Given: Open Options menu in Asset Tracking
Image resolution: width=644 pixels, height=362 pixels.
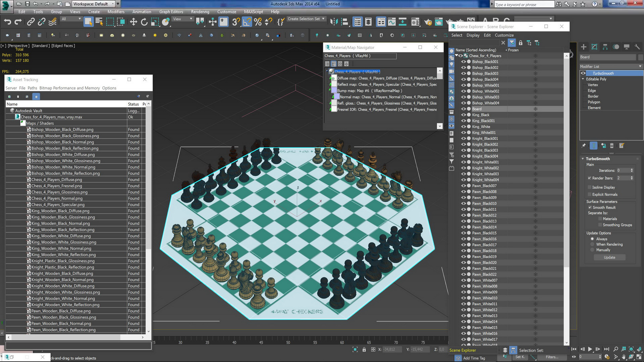Looking at the screenshot, I should coord(109,88).
